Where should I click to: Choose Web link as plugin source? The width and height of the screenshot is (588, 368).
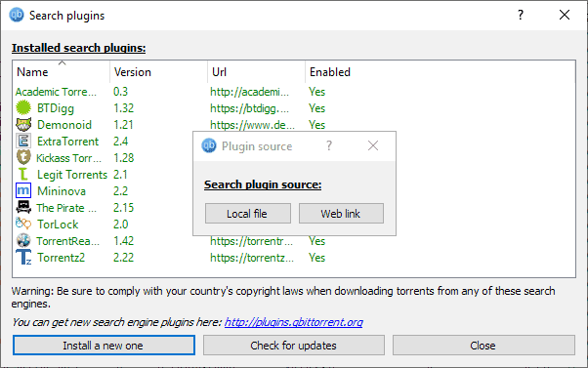(341, 213)
